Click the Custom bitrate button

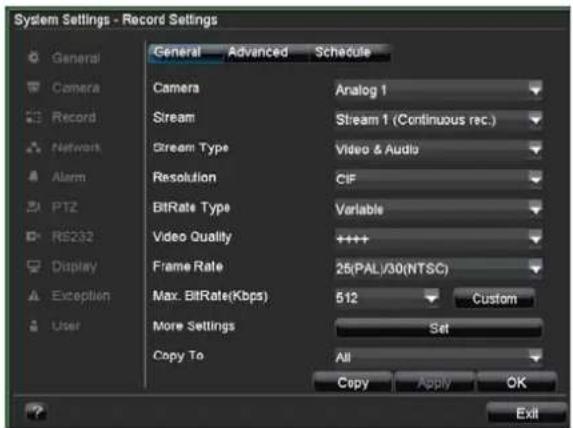click(494, 299)
